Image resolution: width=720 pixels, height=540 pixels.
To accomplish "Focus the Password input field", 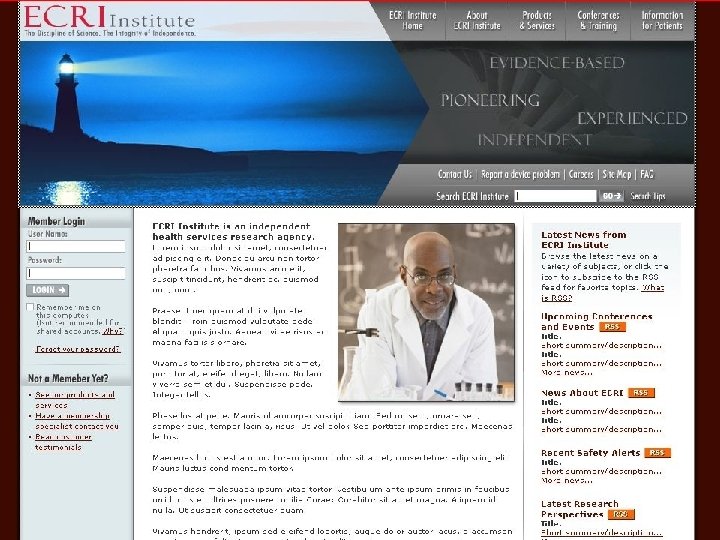I will (76, 274).
